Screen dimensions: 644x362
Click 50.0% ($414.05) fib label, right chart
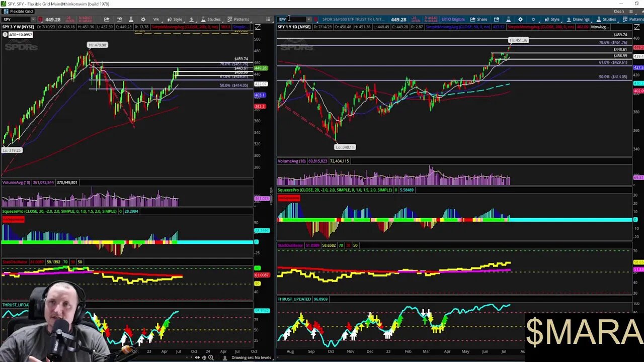(x=613, y=77)
